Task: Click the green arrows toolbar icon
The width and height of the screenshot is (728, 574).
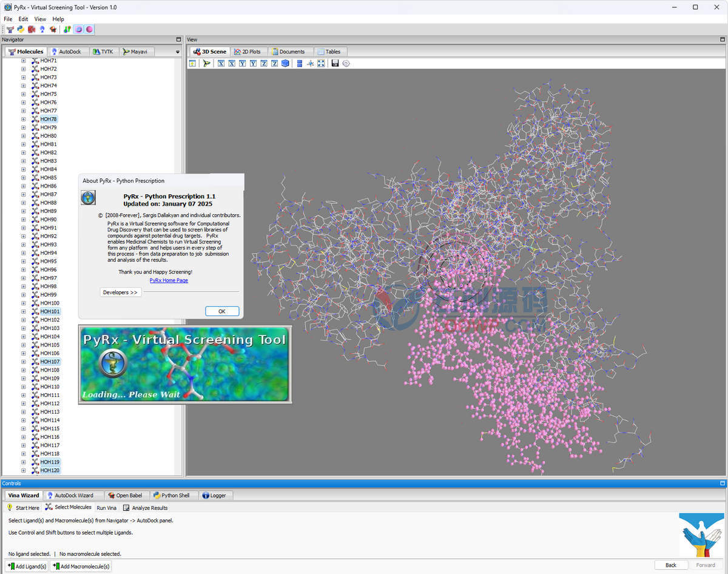Action: (x=67, y=29)
